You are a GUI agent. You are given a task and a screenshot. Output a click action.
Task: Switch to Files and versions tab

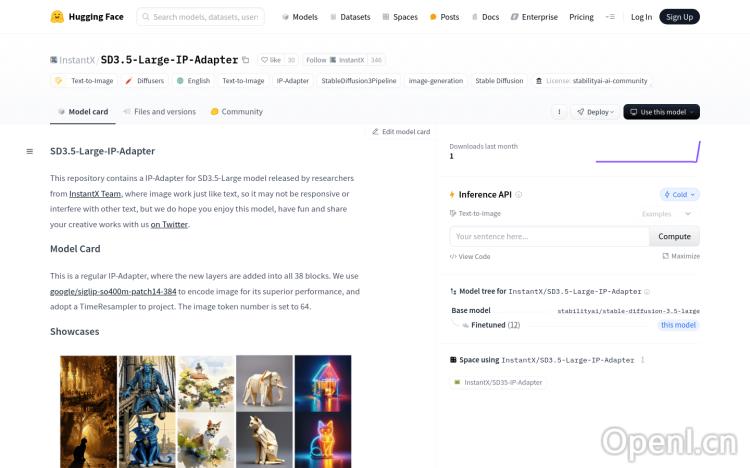coord(159,112)
